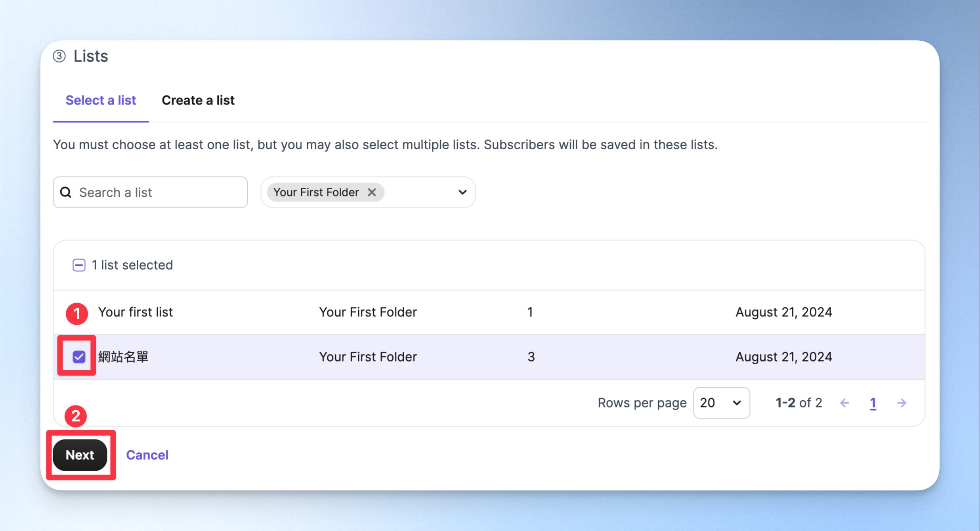Toggle the 1 list selected header checkbox
This screenshot has width=980, height=531.
click(79, 265)
